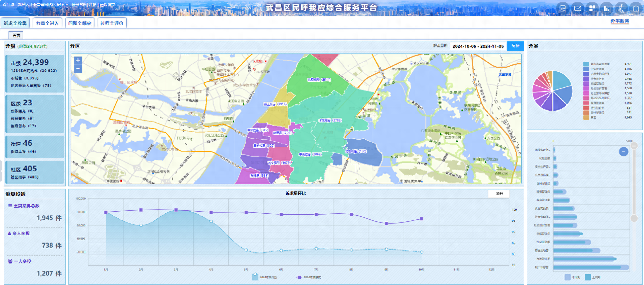Open 帐号资料 account link

coord(79,5)
